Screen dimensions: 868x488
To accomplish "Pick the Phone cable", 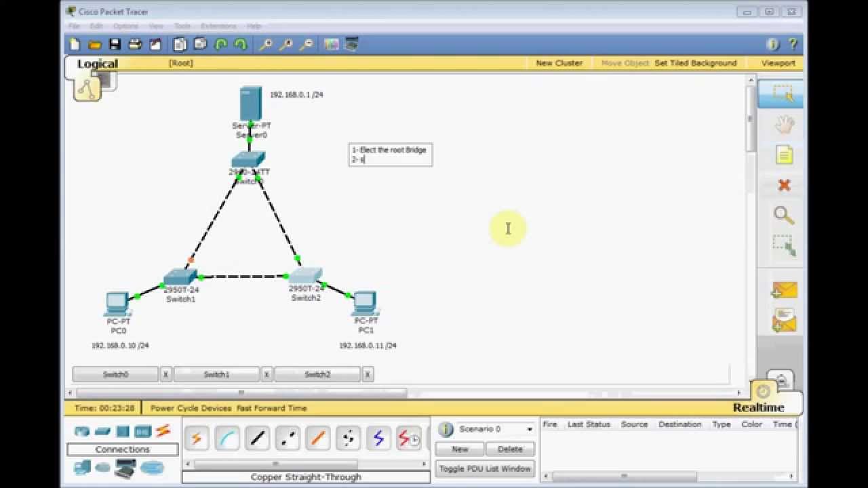I will (x=349, y=439).
